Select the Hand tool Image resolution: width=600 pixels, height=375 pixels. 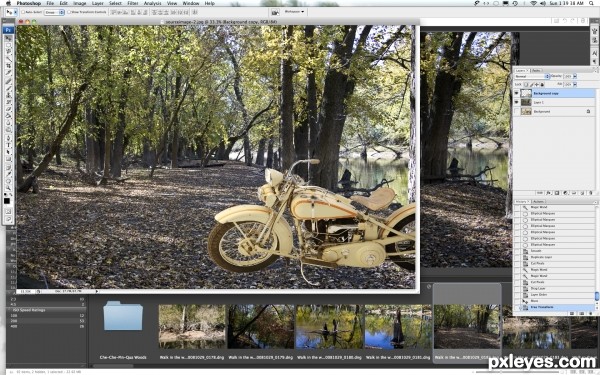click(8, 181)
